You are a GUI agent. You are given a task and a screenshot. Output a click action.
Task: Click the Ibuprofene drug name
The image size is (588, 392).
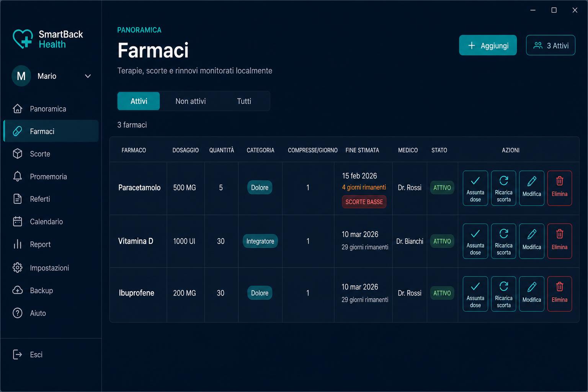(136, 293)
